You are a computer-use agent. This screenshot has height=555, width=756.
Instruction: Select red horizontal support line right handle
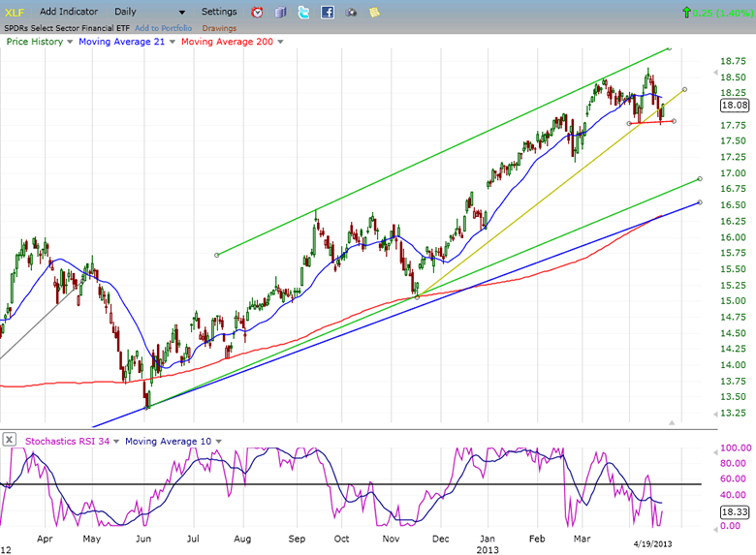pos(674,121)
